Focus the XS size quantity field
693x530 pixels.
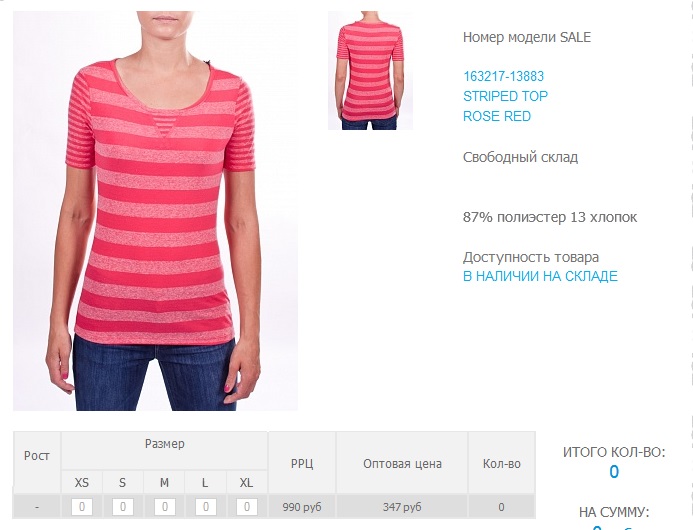click(x=82, y=507)
